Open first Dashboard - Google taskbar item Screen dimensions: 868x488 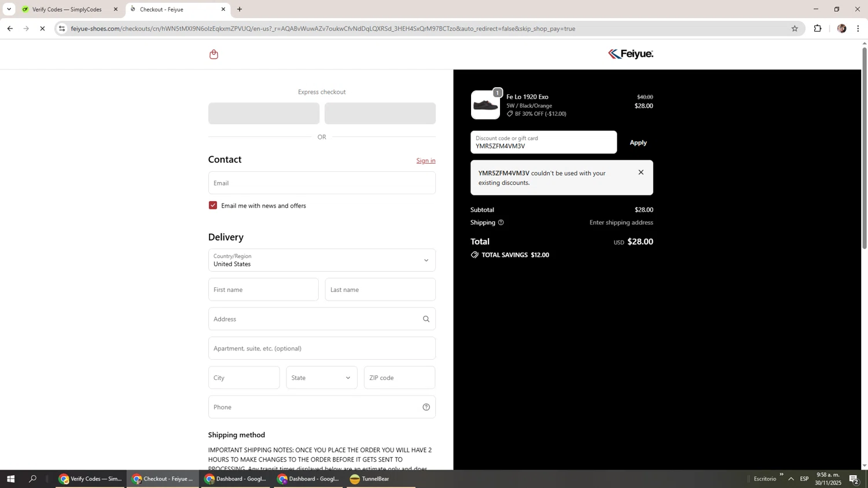[236, 479]
